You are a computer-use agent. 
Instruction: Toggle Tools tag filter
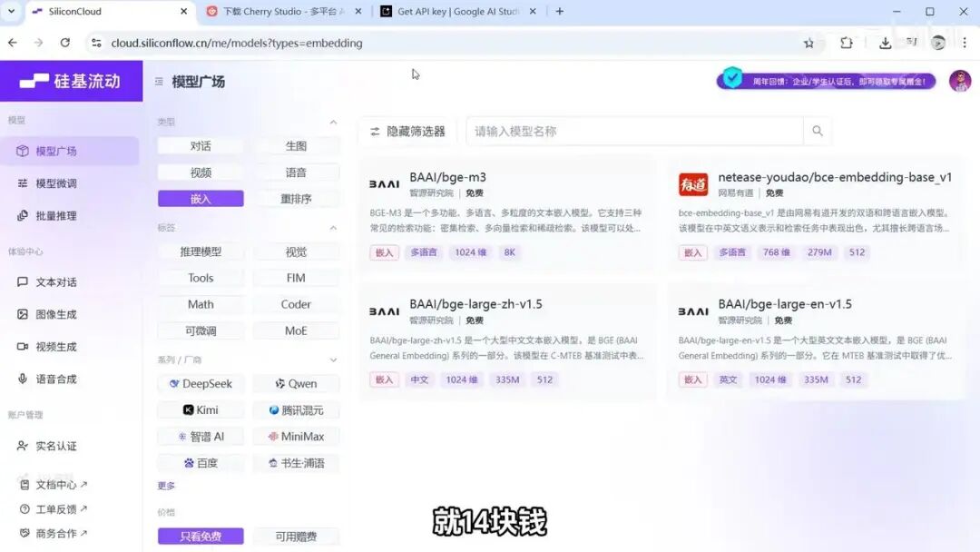coord(201,278)
